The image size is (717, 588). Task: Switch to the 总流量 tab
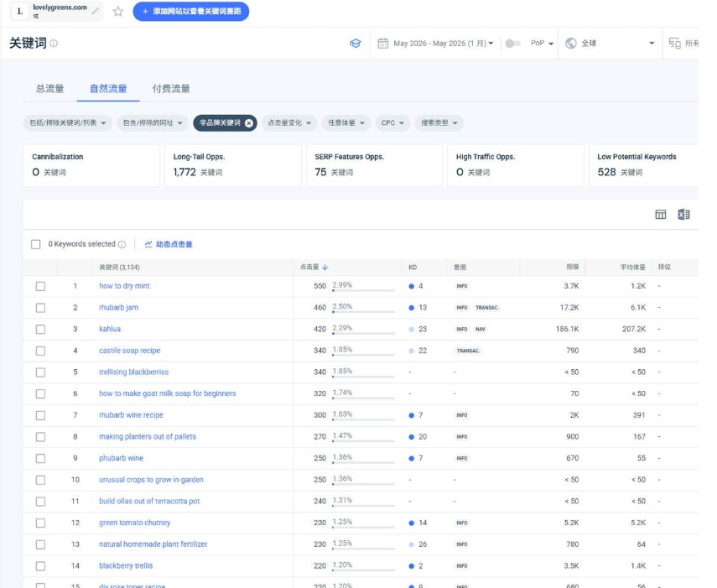(x=49, y=89)
